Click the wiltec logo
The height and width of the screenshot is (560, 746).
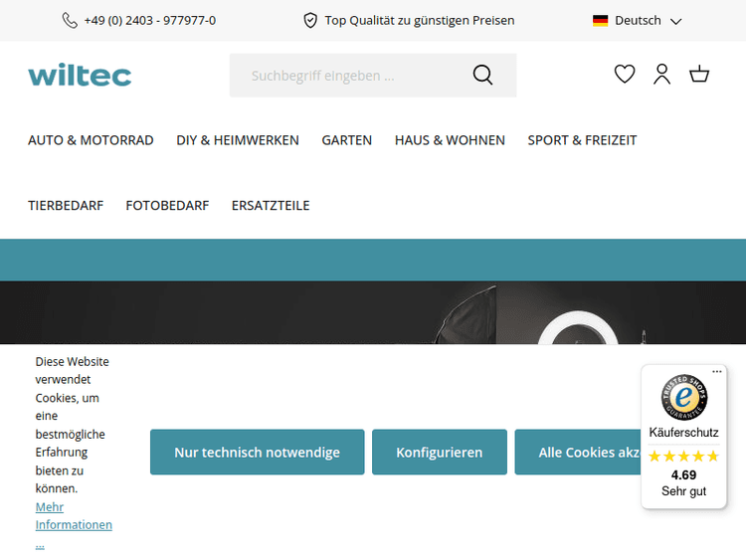tap(80, 75)
